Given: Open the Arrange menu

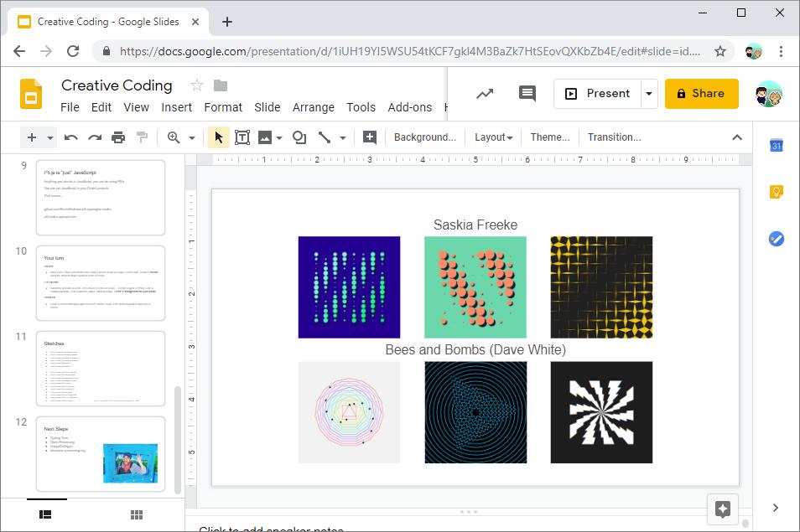Looking at the screenshot, I should (x=314, y=107).
